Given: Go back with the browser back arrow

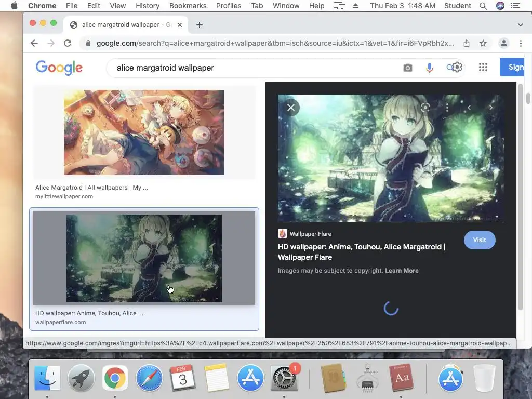Looking at the screenshot, I should (x=34, y=43).
